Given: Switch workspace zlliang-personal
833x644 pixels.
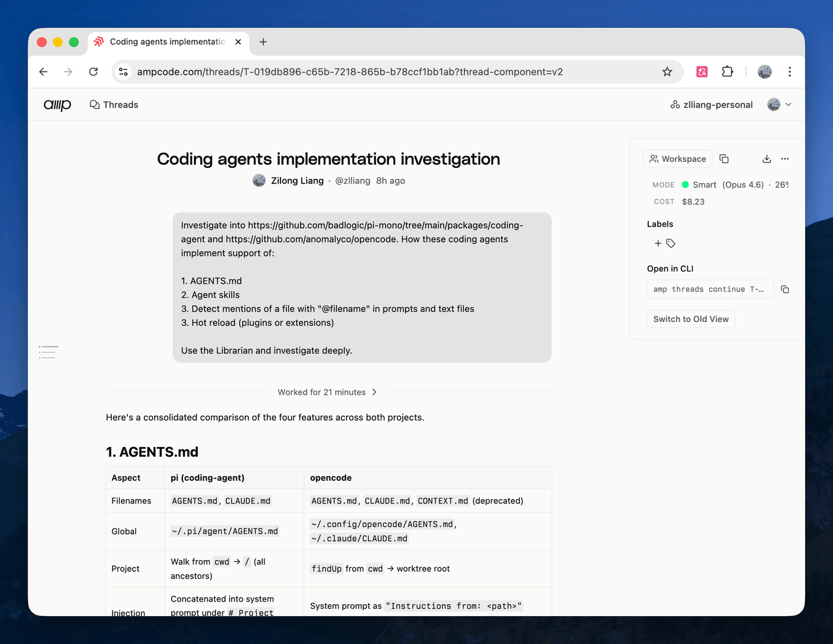Looking at the screenshot, I should 711,105.
